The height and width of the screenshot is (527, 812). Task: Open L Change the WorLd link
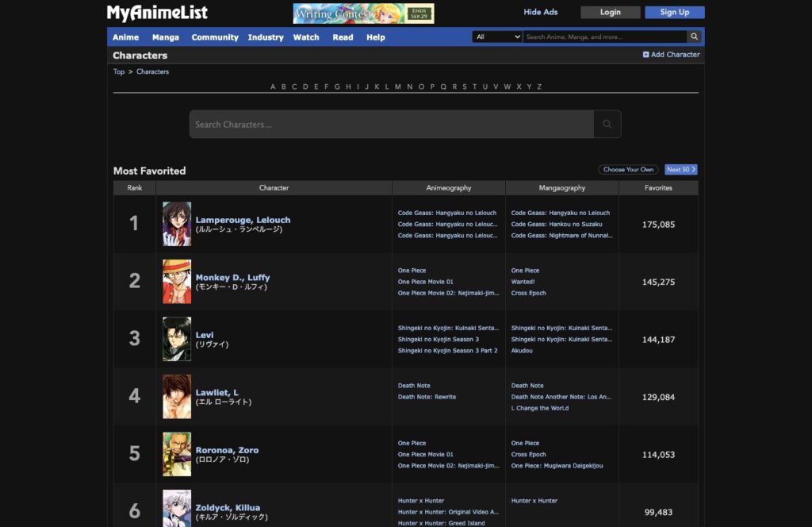539,408
